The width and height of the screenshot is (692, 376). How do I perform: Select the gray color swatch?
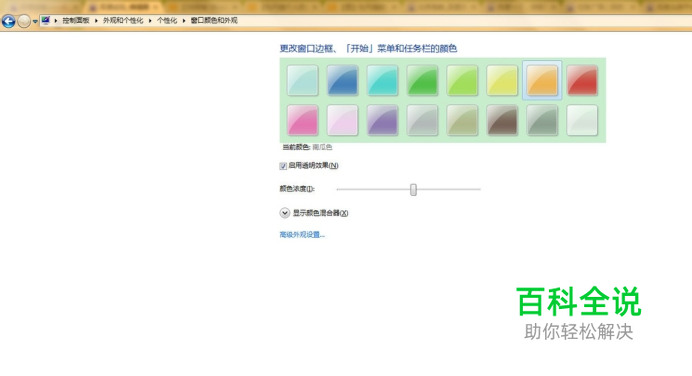[x=422, y=120]
